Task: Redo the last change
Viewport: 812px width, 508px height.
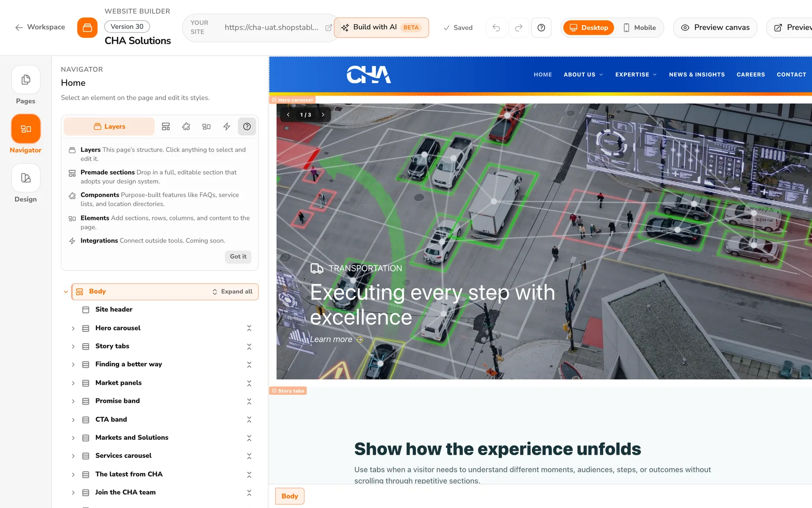Action: tap(519, 28)
